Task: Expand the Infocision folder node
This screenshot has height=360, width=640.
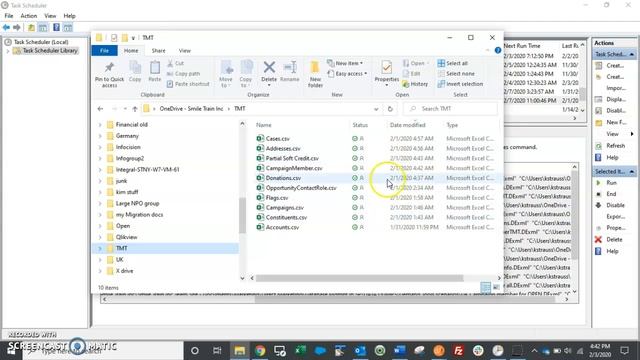Action: [100, 147]
